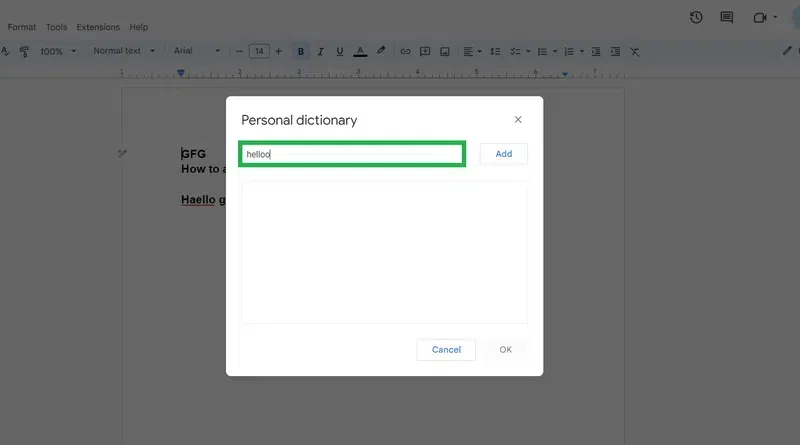This screenshot has height=445, width=800.
Task: Click the numbered list icon
Action: (569, 51)
